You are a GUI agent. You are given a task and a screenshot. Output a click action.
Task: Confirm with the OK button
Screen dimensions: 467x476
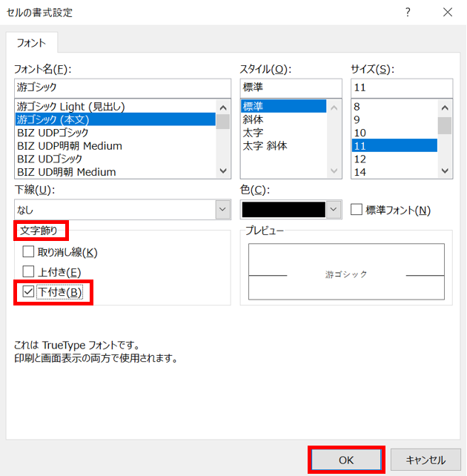pyautogui.click(x=346, y=460)
